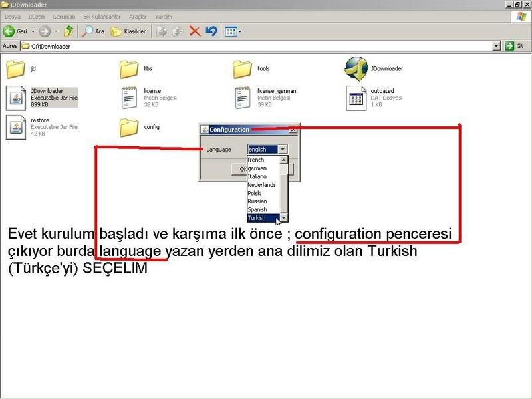This screenshot has width=532, height=399.
Task: Open the Düzen menu
Action: click(x=37, y=17)
